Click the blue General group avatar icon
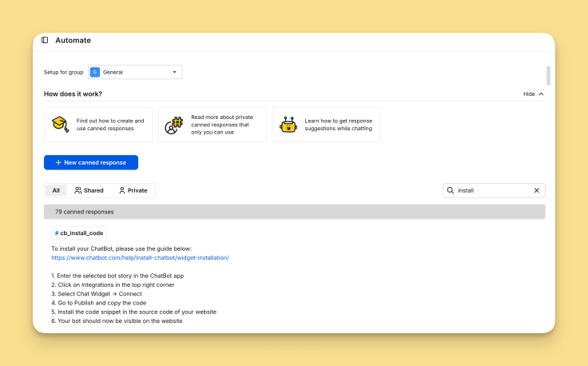Screen dimensions: 588x366 [95, 72]
